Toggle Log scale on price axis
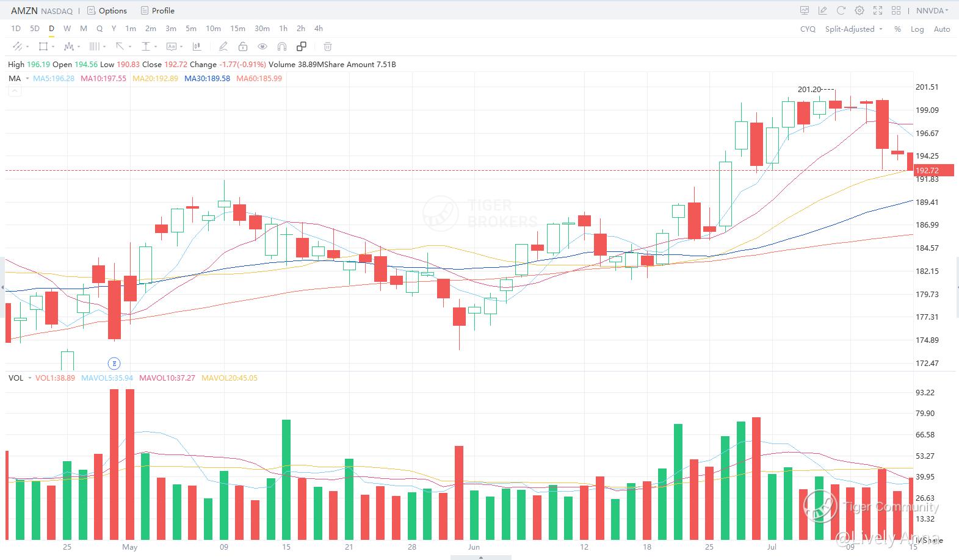Viewport: 959px width, 560px height. coord(917,29)
